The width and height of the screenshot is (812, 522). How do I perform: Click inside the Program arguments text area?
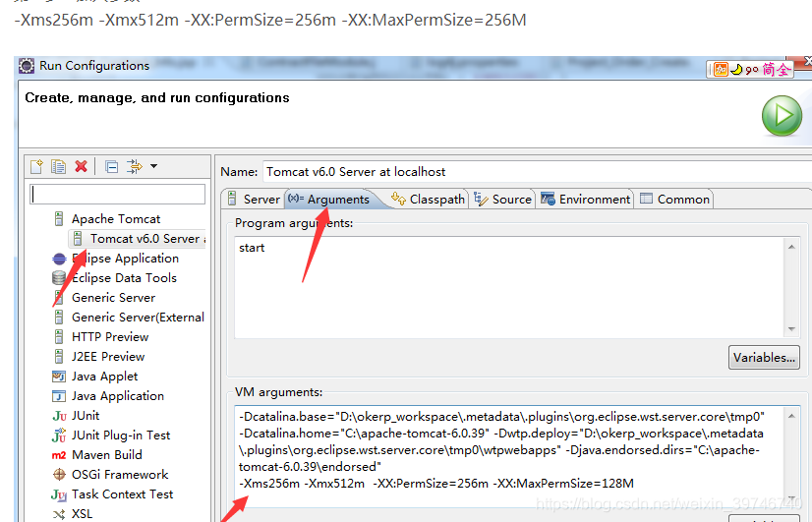509,288
